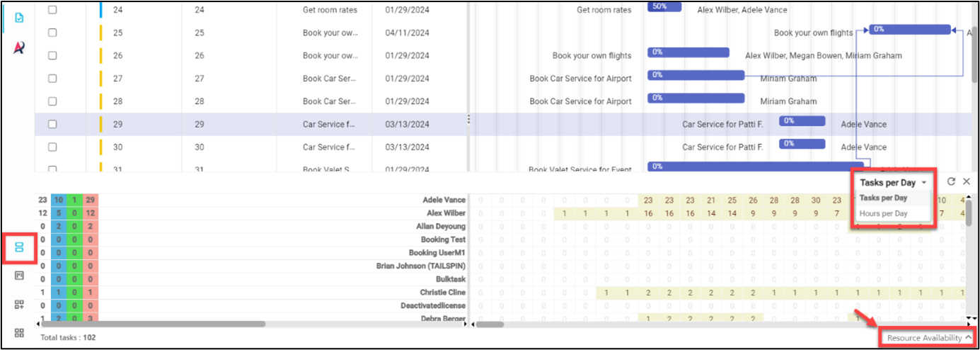Choose Hours per Day from the list

883,213
